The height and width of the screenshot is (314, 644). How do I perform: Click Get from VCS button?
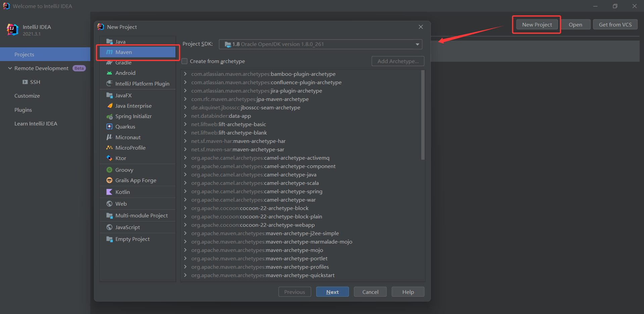(615, 24)
